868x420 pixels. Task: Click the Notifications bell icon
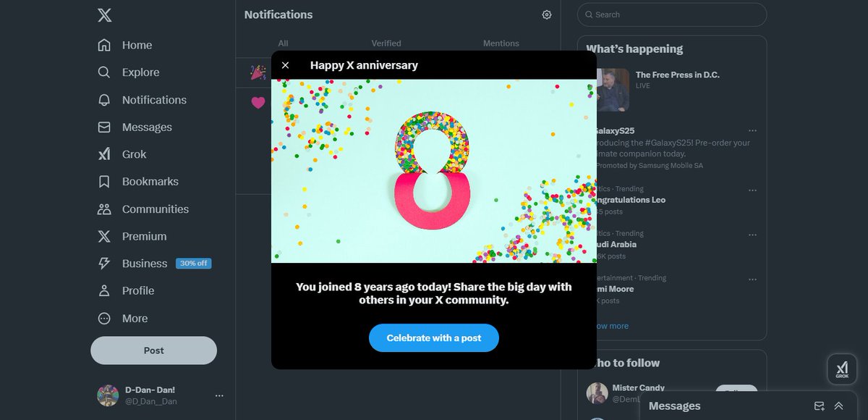pos(104,100)
